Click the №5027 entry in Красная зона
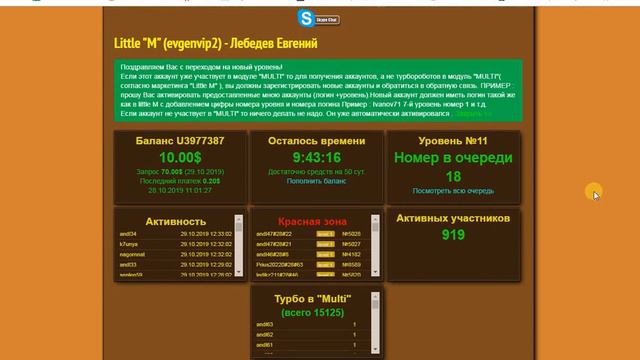640x360 pixels. tap(351, 244)
